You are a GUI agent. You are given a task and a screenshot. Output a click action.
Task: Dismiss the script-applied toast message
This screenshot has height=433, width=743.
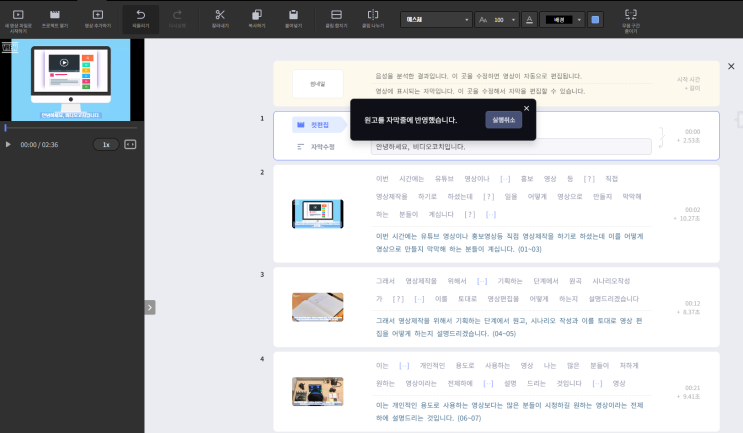(x=526, y=108)
